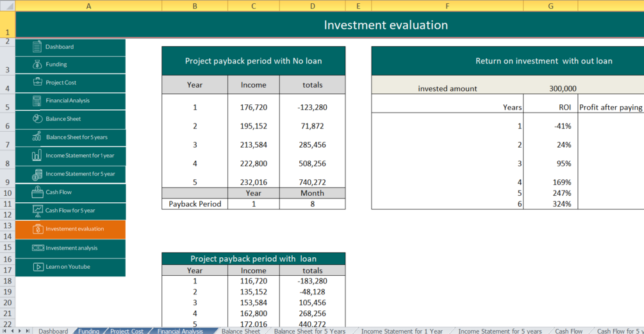
Task: Select column C header
Action: 253,6
